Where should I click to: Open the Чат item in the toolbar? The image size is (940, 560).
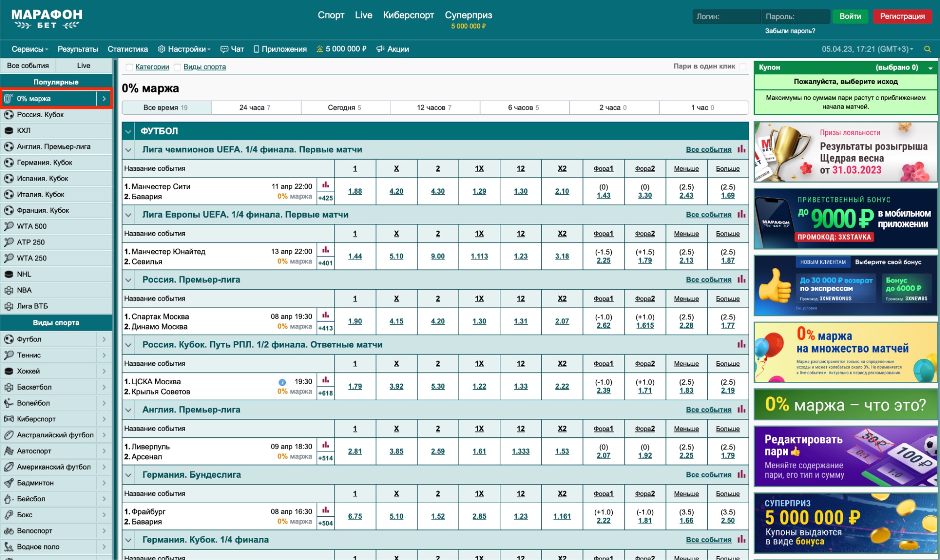[x=232, y=49]
